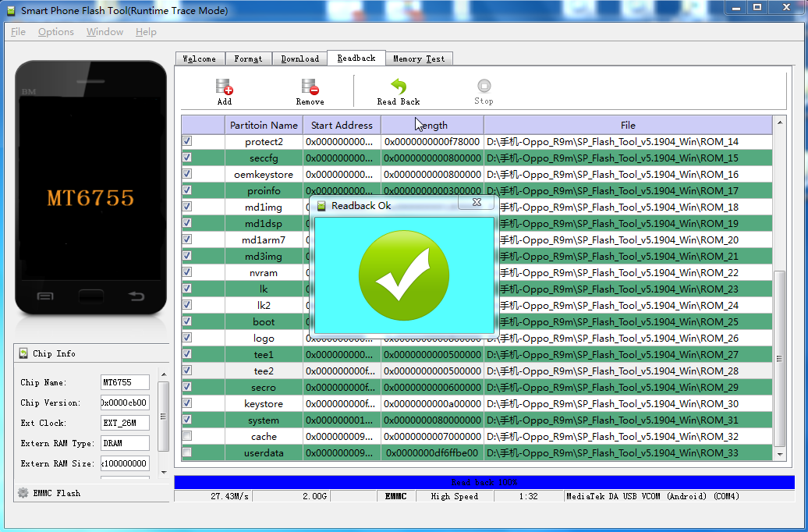Click the EMMC Flash gear icon
The width and height of the screenshot is (808, 532).
click(23, 493)
